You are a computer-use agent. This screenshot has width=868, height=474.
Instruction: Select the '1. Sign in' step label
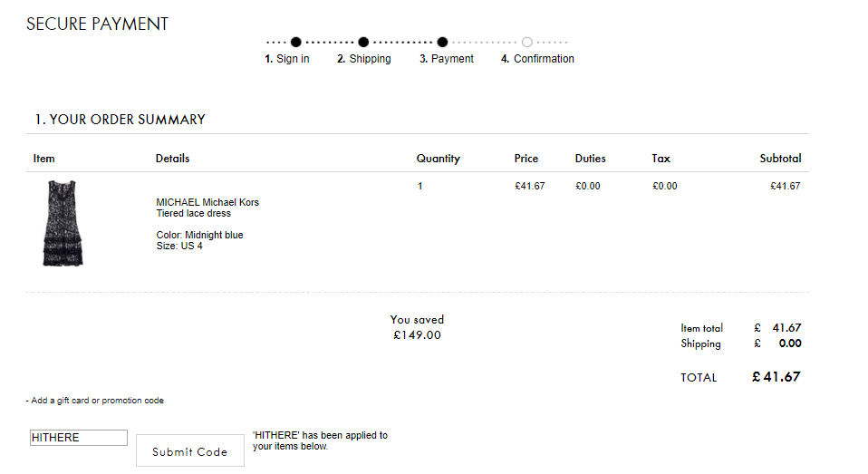coord(287,59)
